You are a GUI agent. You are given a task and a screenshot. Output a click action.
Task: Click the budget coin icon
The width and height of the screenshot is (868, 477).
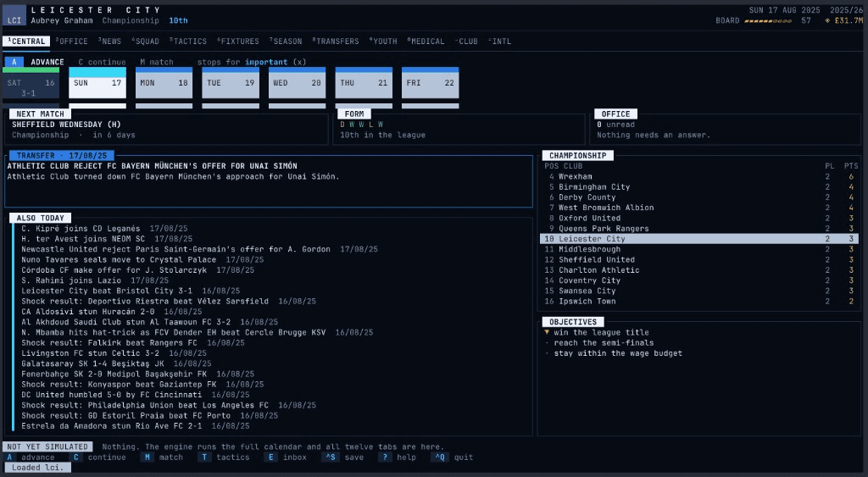827,20
